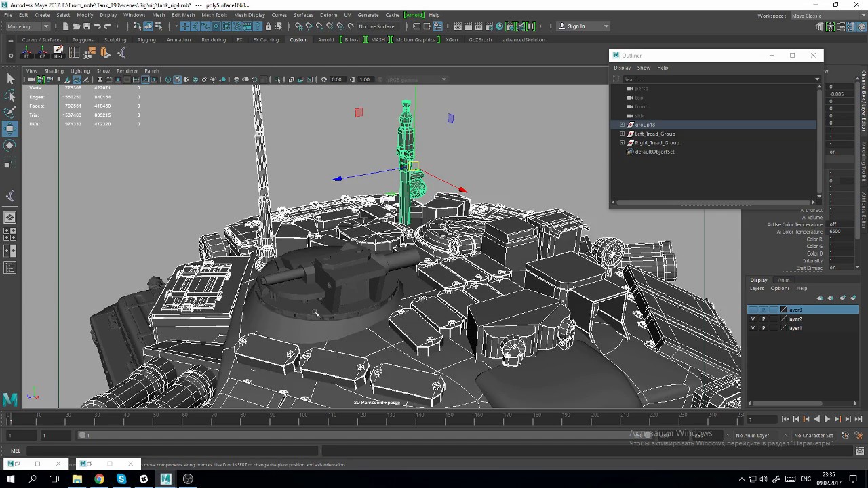Toggle display type box of layer1
Screen dimensions: 868x488
pos(774,328)
